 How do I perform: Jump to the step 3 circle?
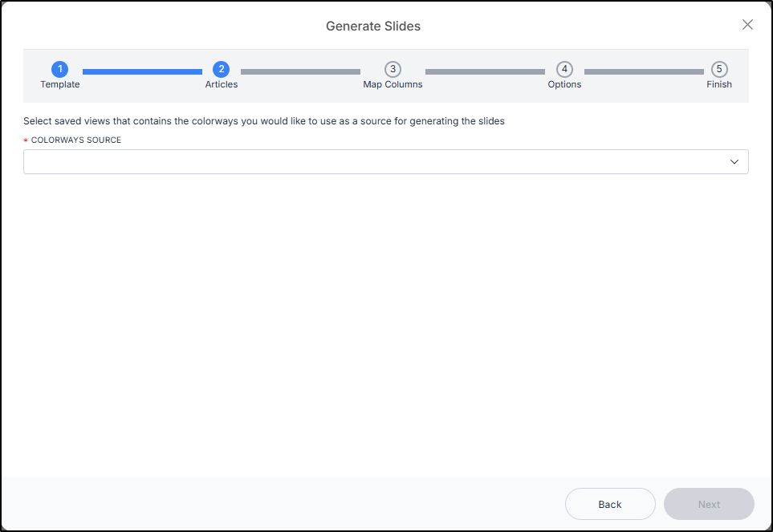(393, 69)
